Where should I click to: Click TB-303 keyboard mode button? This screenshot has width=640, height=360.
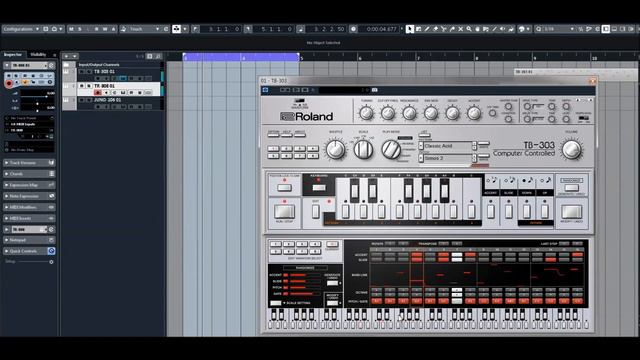coord(319,187)
